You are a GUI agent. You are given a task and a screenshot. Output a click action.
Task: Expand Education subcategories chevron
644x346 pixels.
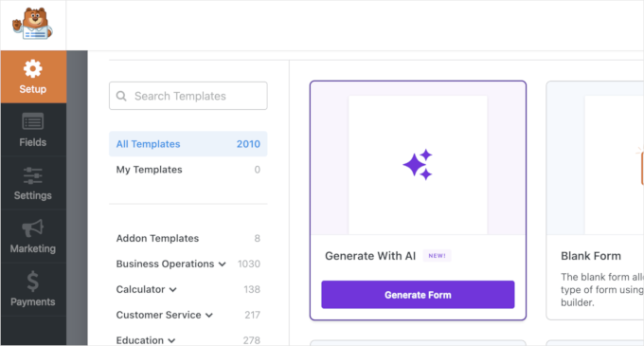[x=171, y=340]
